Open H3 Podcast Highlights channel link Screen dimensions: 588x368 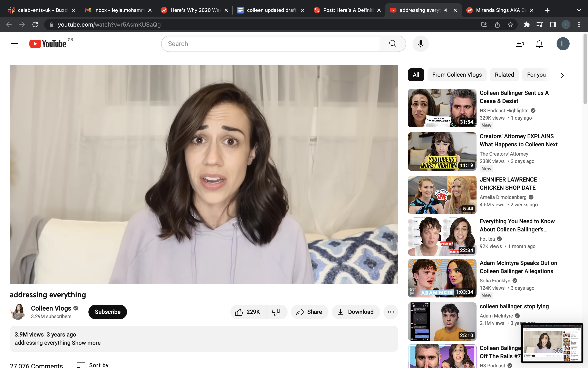coord(504,110)
